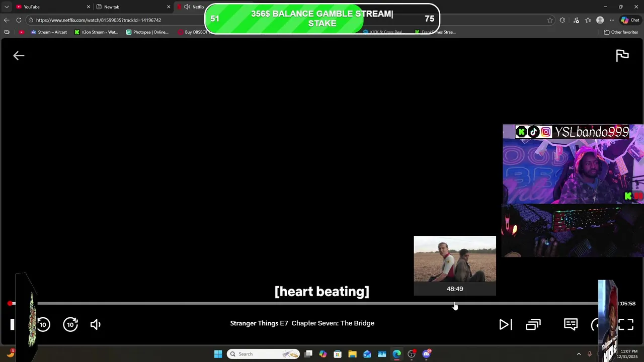644x362 pixels.
Task: Close the New tab tab
Action: 169,7
